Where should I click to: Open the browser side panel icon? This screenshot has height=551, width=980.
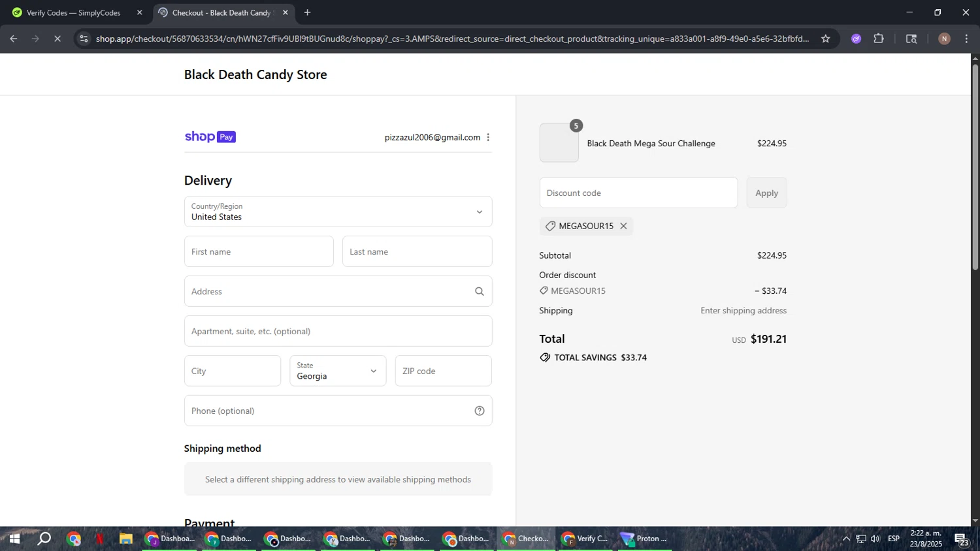pyautogui.click(x=911, y=39)
